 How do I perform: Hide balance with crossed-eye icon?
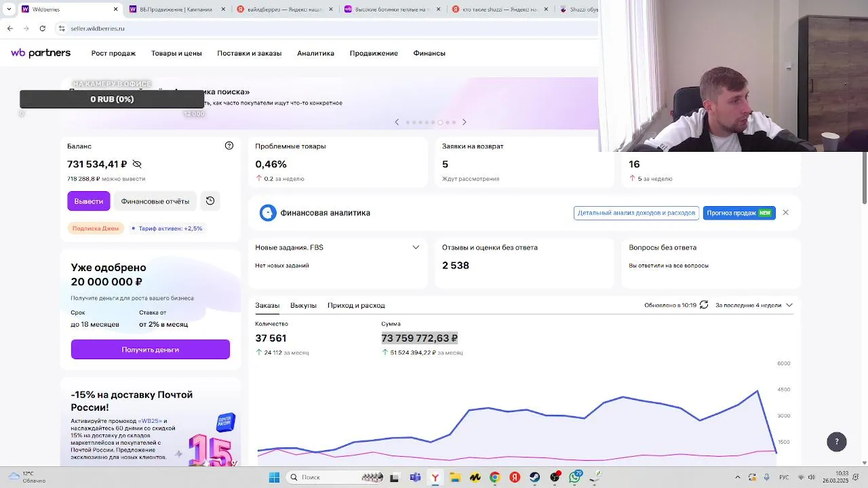[x=137, y=164]
